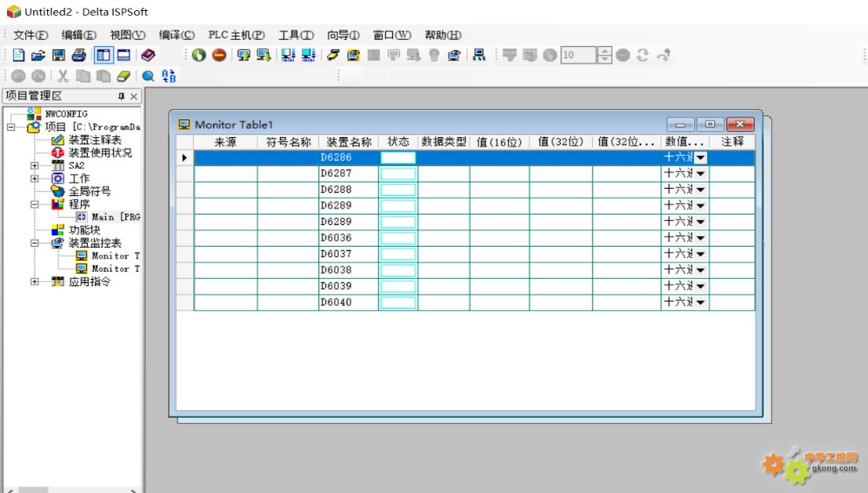
Task: Click the red Stop PLC icon
Action: [x=220, y=55]
